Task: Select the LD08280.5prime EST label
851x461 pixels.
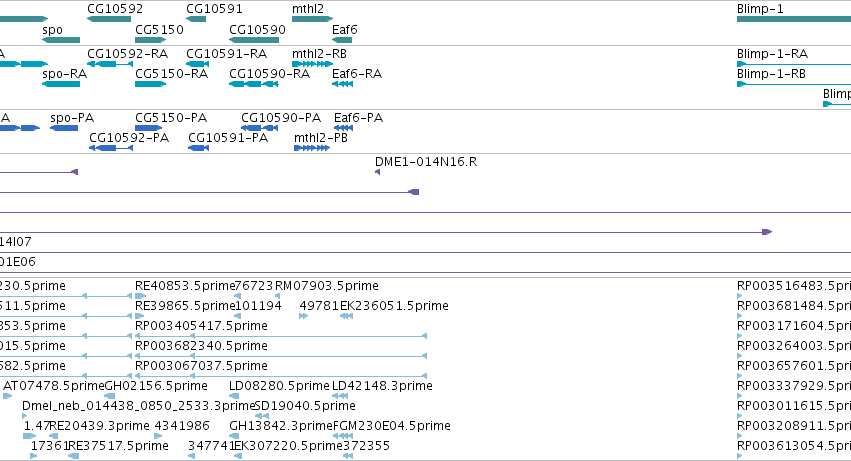Action: coord(279,386)
